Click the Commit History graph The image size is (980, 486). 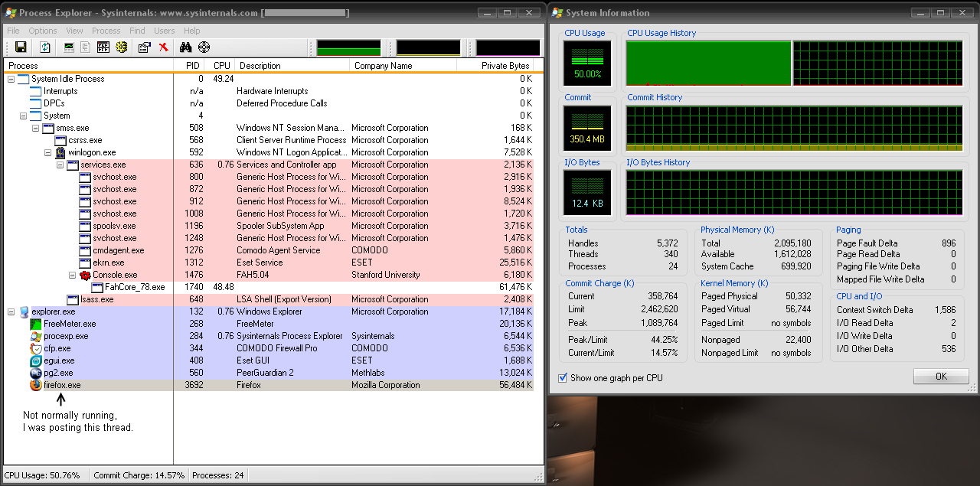[x=795, y=128]
